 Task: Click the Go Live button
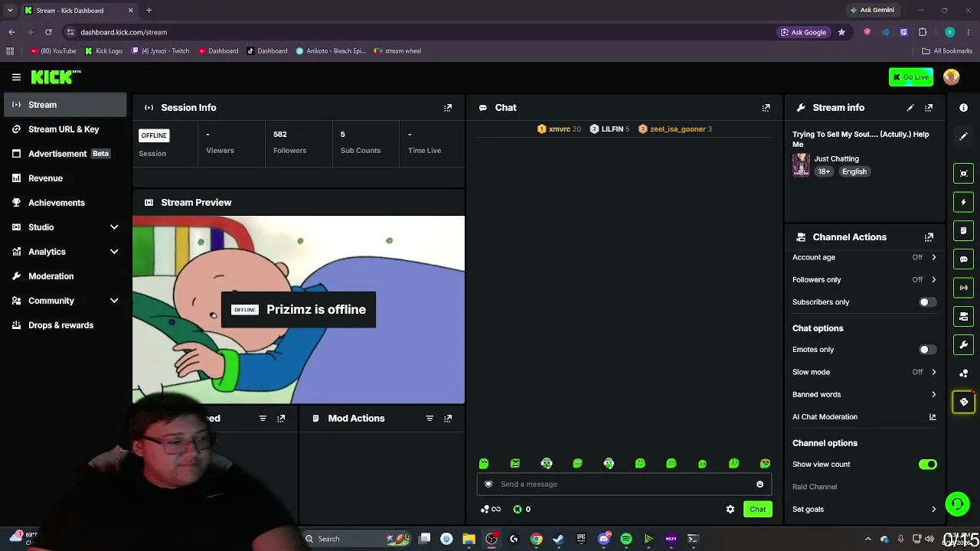click(x=911, y=77)
